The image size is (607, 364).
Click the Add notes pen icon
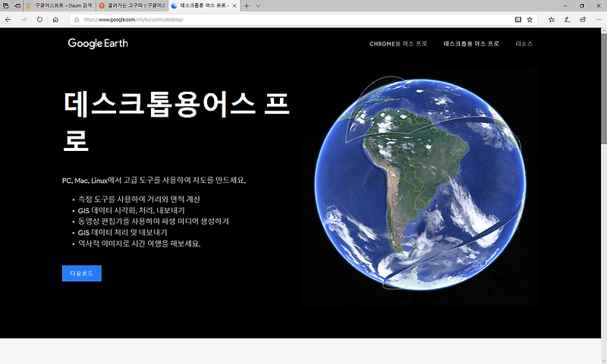click(567, 20)
